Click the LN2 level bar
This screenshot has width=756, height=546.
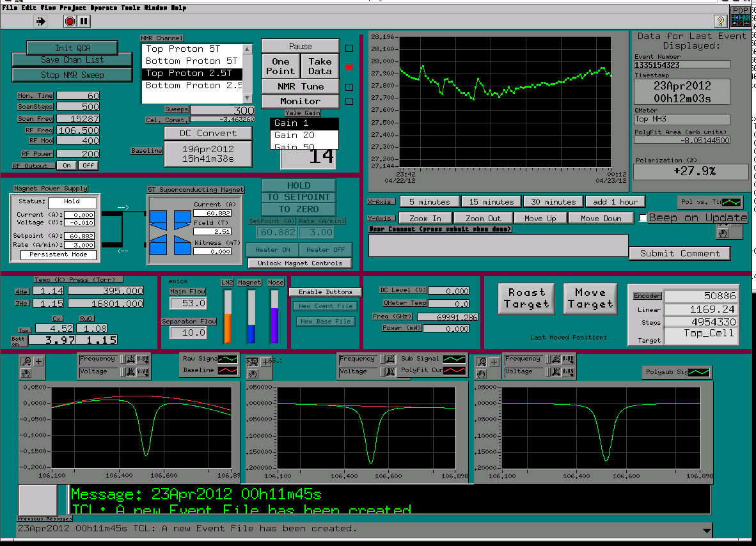point(228,316)
